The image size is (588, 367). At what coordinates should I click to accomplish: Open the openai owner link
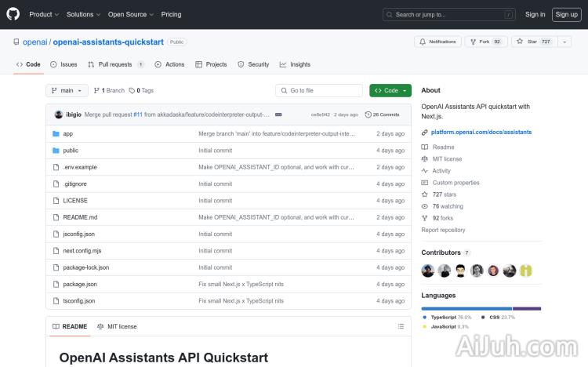[x=34, y=42]
